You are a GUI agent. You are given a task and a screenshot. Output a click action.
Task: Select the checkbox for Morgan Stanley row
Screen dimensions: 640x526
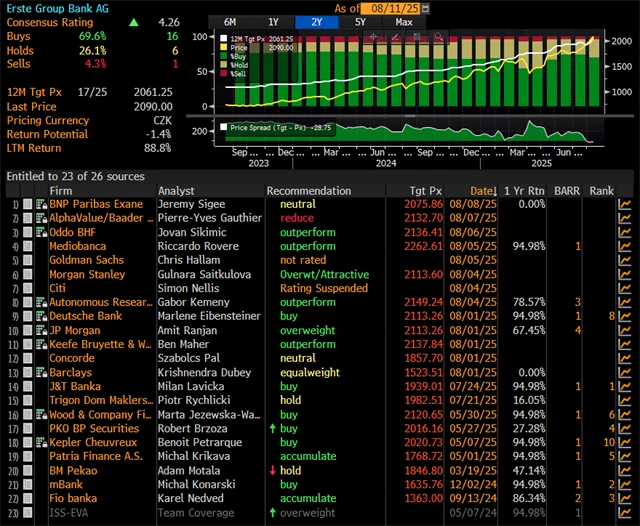point(27,274)
